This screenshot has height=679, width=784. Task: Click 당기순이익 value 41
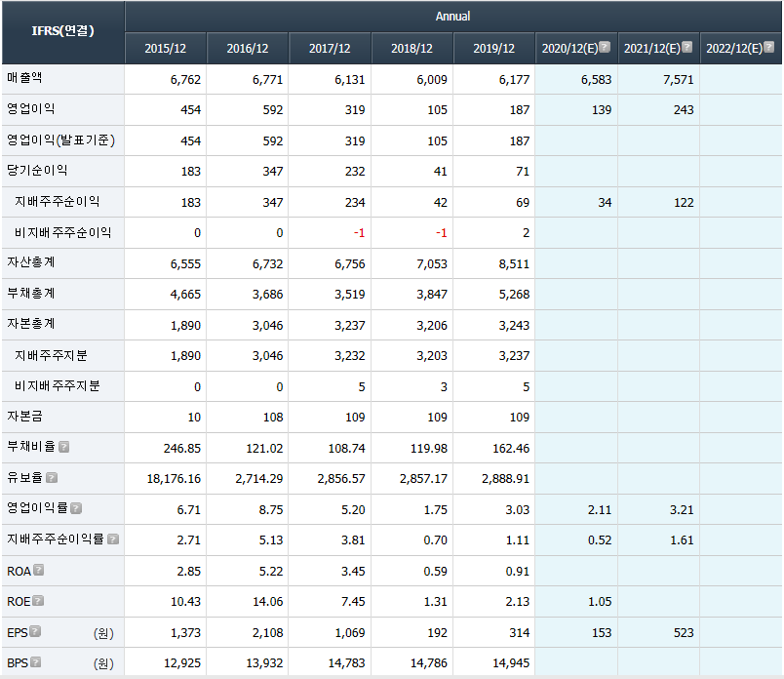pos(441,172)
